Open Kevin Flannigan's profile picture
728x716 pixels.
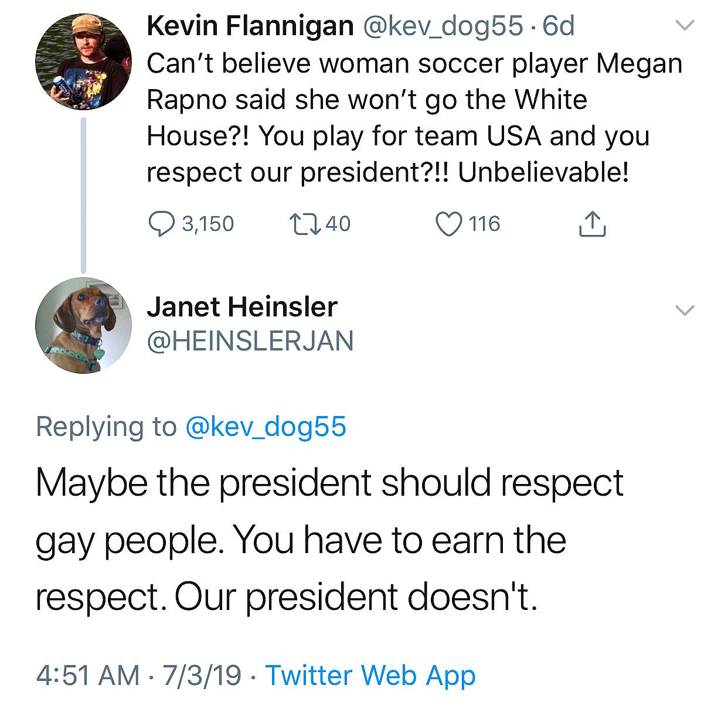(83, 62)
